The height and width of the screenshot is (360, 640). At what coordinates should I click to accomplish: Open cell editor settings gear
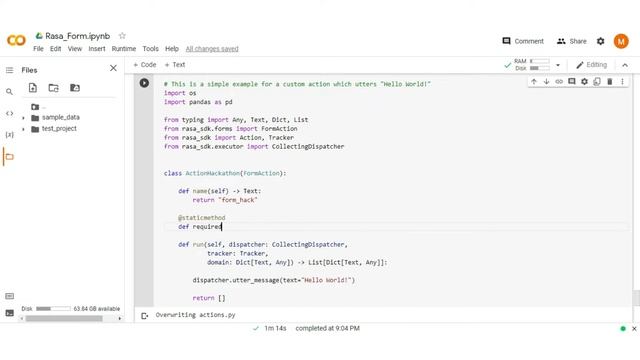[x=584, y=82]
